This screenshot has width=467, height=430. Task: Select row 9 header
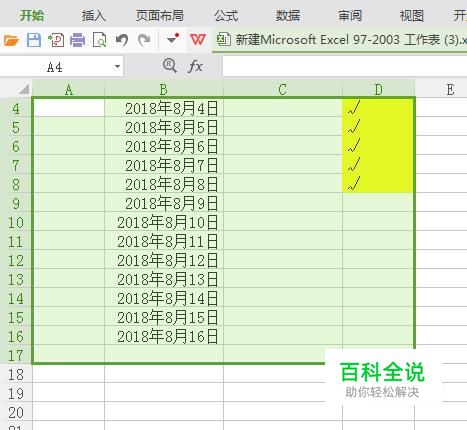16,204
